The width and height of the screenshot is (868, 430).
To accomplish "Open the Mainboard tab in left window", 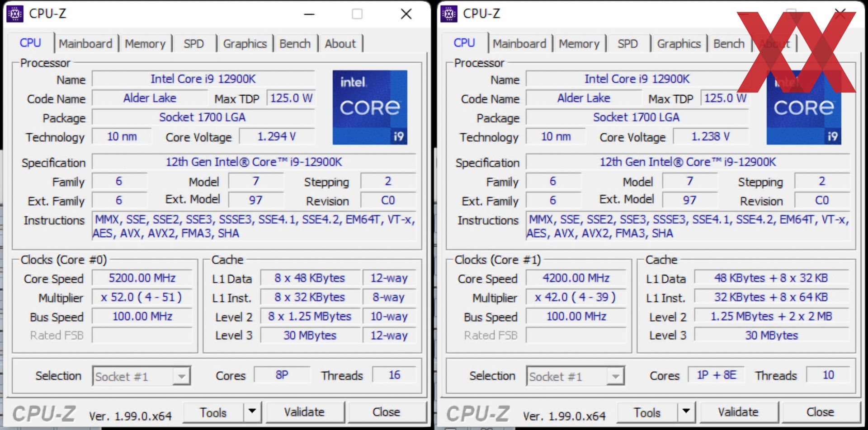I will 85,44.
